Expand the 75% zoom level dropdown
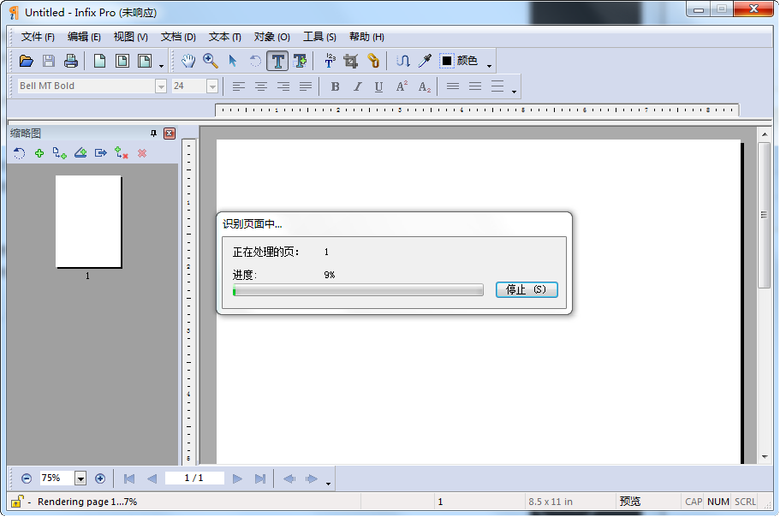Image resolution: width=780 pixels, height=517 pixels. (81, 479)
